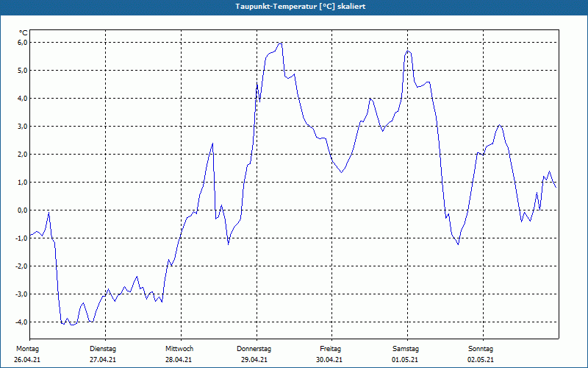
Task: Click the 4,0 y-axis value
Action: [x=23, y=99]
